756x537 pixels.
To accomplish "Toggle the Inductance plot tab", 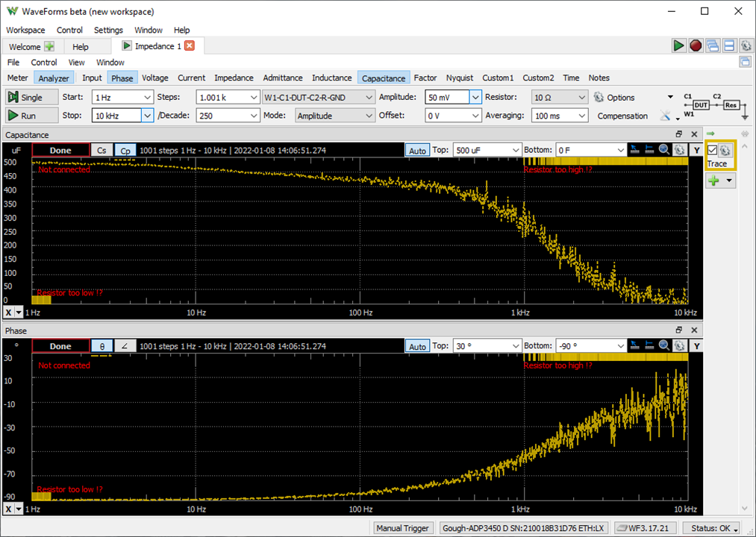I will [331, 78].
